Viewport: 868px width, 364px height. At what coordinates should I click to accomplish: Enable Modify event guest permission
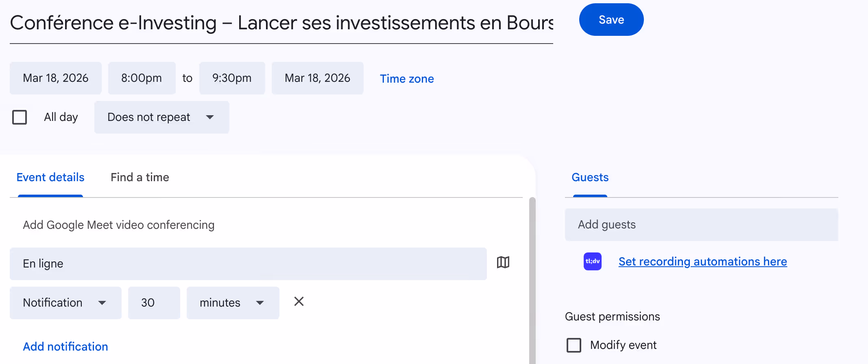pyautogui.click(x=574, y=345)
